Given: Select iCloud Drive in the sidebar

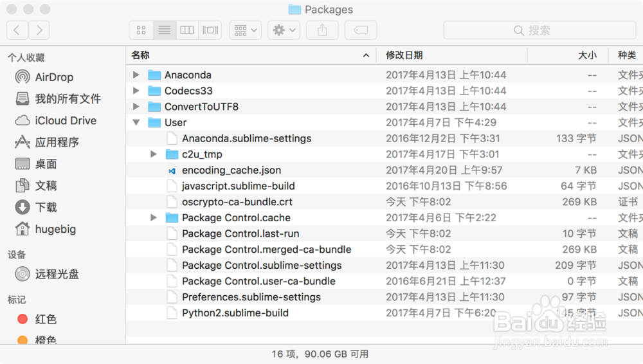Looking at the screenshot, I should [66, 120].
